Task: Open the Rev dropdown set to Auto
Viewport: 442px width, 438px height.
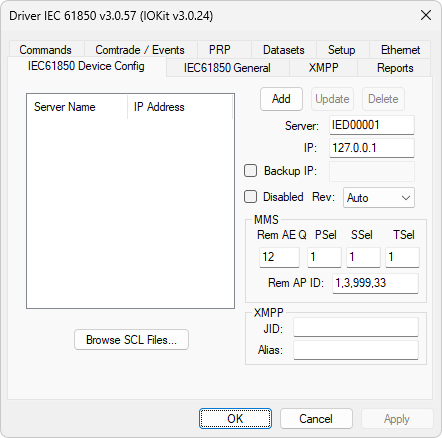Action: point(379,198)
